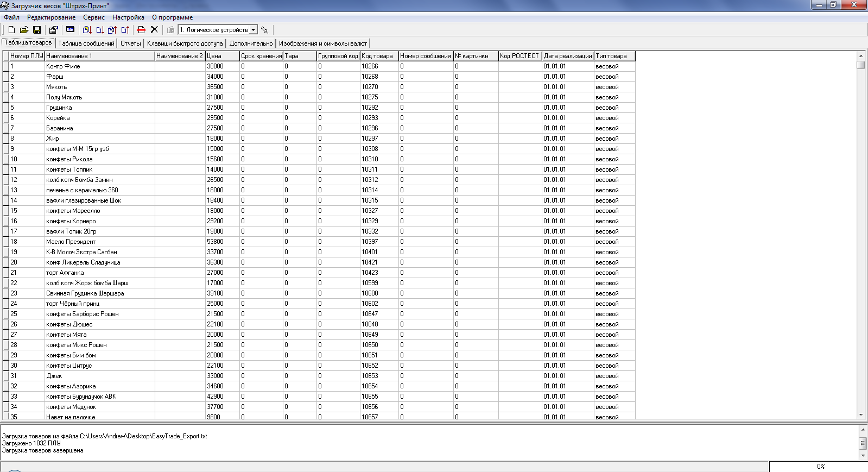Screen dimensions: 868x472
Task: Open the properties settings toolbar icon
Action: click(x=53, y=30)
